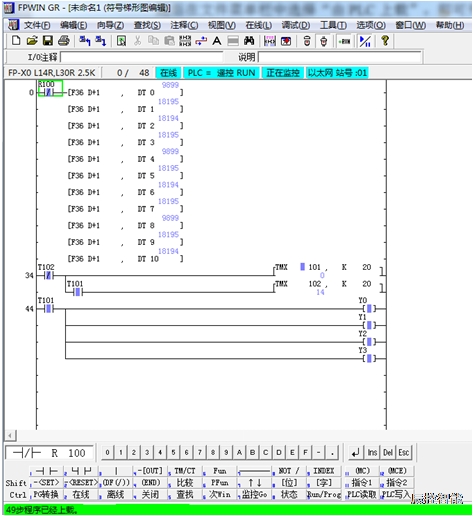The width and height of the screenshot is (473, 516).
Task: Click the 正在监控 status indicator
Action: coord(283,73)
